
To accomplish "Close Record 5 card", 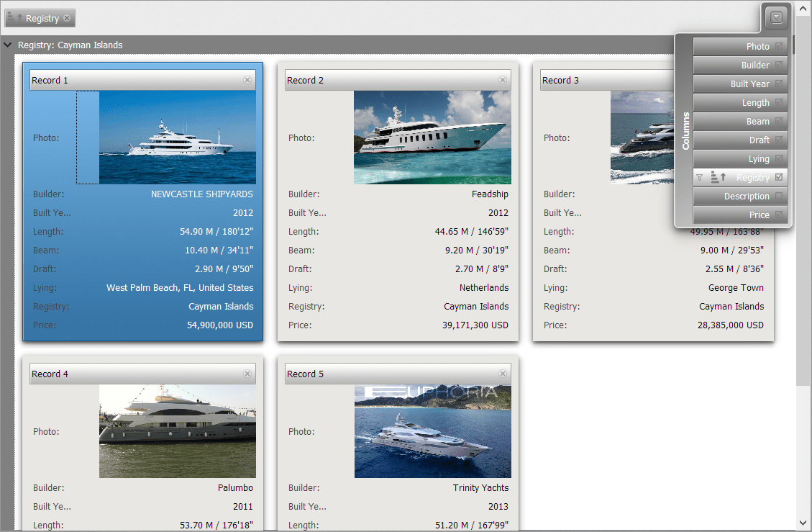I will tap(503, 374).
